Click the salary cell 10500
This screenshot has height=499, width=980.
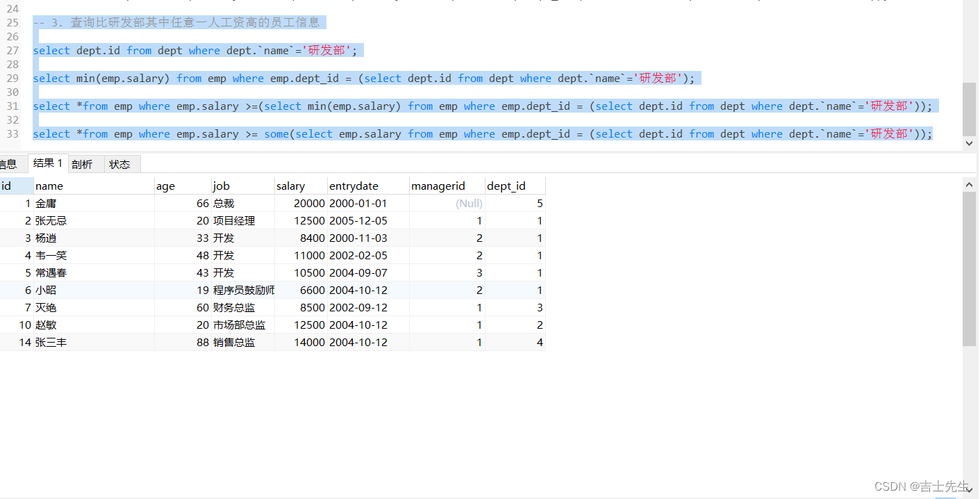[x=300, y=273]
